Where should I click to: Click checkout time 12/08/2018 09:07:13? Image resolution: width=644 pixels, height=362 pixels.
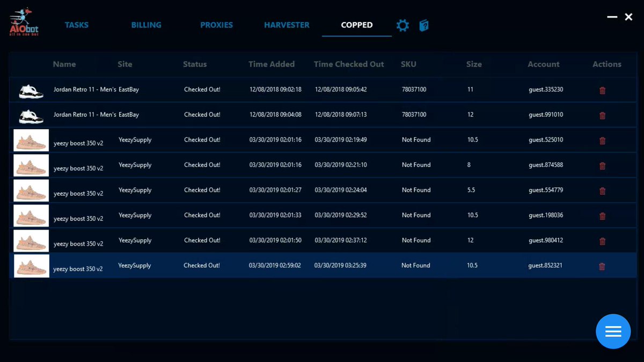pos(341,115)
